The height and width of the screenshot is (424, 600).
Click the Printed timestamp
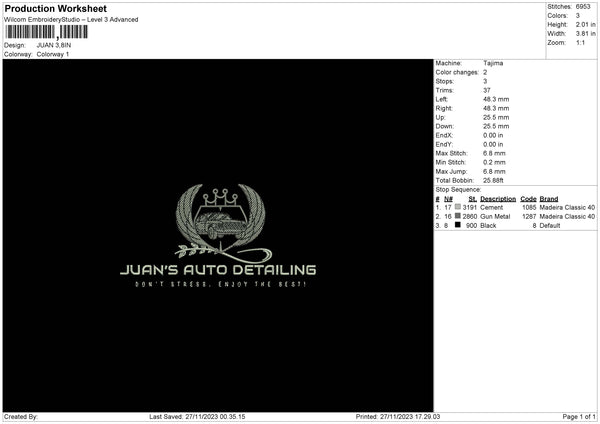(x=398, y=417)
